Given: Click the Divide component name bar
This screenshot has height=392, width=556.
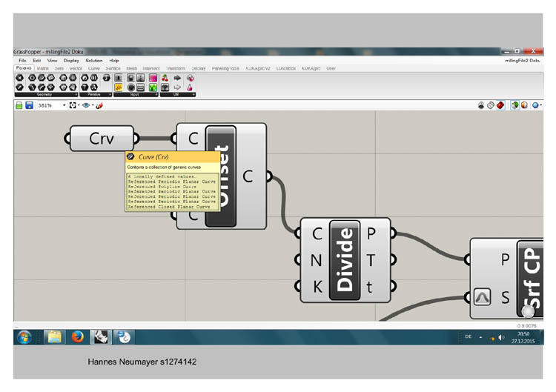Looking at the screenshot, I should [x=345, y=260].
